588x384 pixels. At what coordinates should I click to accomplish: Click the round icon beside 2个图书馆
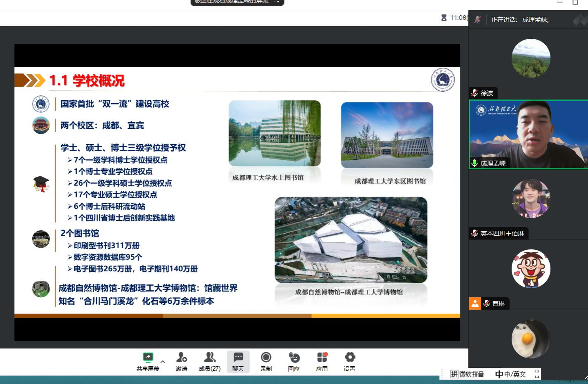pyautogui.click(x=41, y=239)
